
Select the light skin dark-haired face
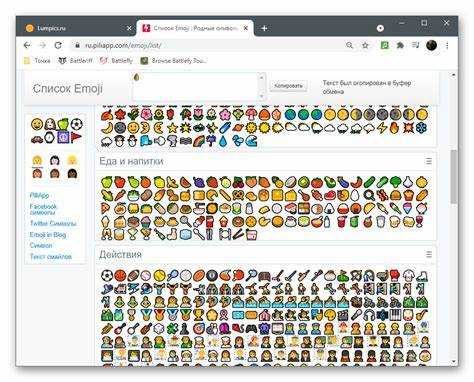tap(55, 161)
